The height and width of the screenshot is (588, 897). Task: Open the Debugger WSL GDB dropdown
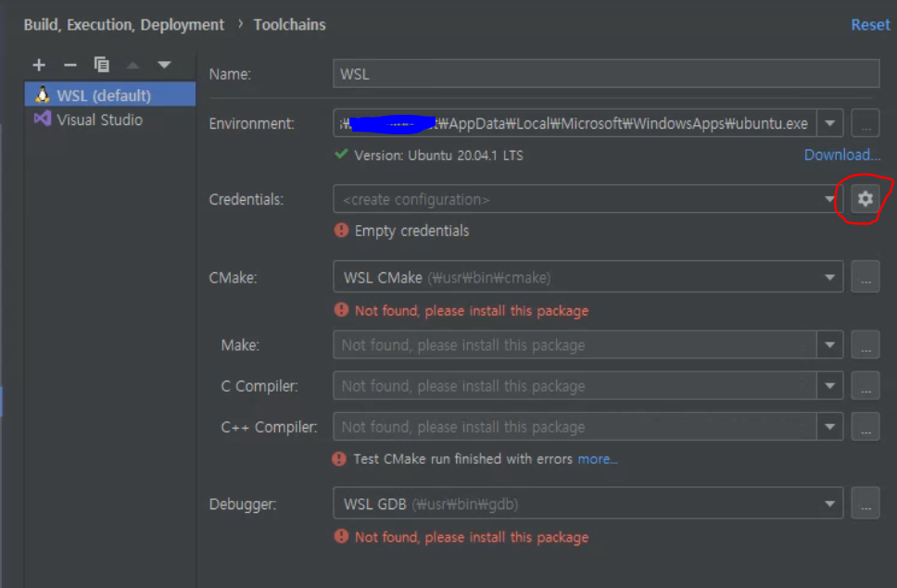click(588, 504)
